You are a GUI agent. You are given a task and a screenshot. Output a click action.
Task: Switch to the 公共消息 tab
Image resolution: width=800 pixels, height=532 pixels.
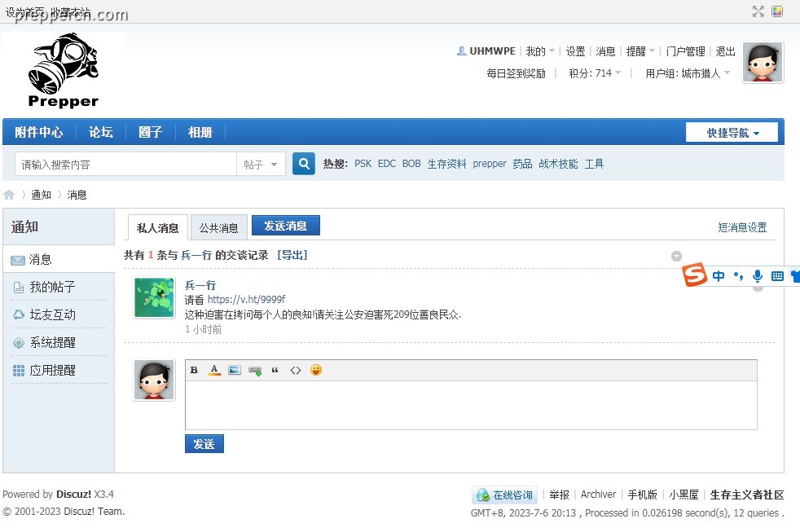(219, 227)
